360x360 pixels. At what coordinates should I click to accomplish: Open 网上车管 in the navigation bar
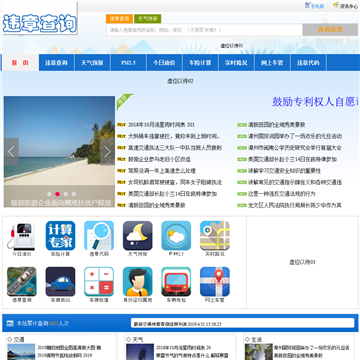(x=272, y=63)
